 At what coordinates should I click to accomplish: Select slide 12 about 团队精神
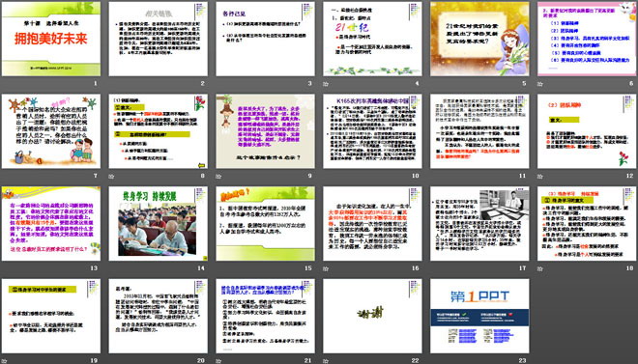(x=587, y=131)
